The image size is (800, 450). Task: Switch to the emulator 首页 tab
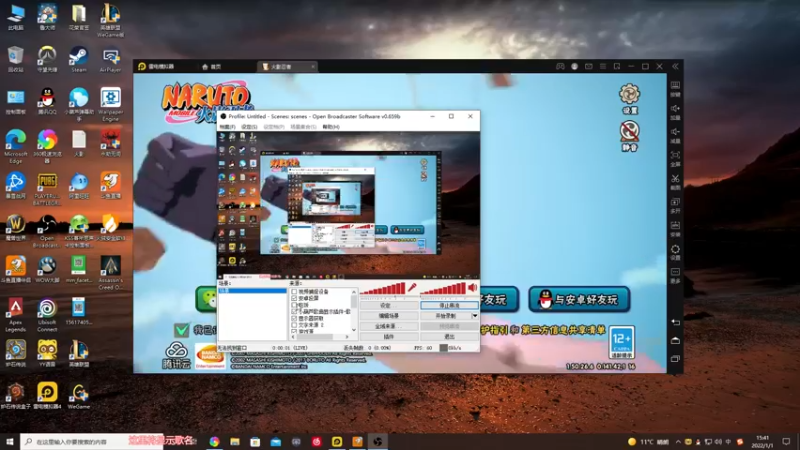click(212, 66)
